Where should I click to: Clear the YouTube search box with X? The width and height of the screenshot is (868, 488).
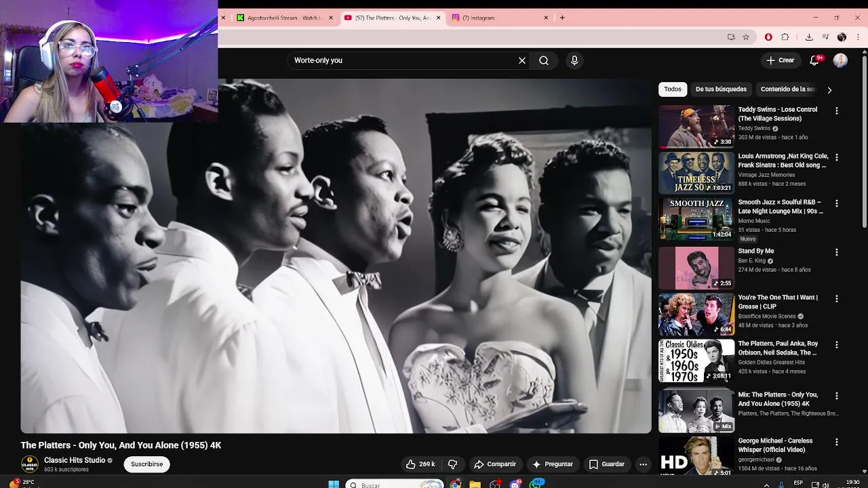coord(522,60)
